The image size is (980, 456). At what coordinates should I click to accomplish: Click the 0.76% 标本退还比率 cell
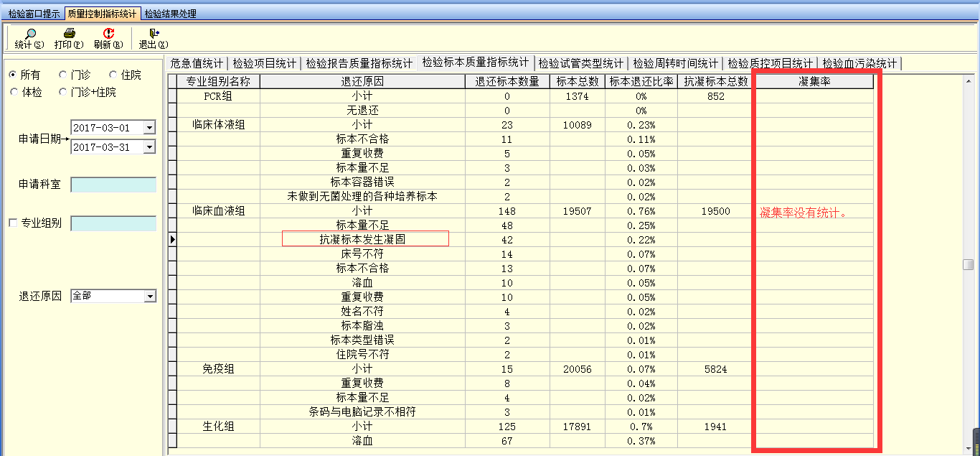pos(641,211)
